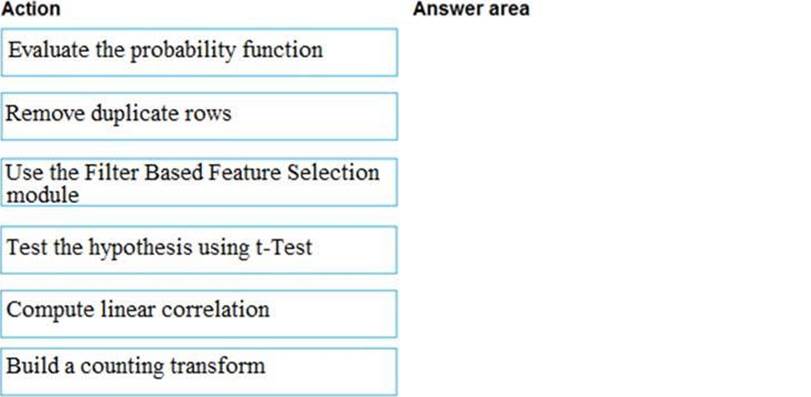Click the word 'duplicate' in second action
The width and height of the screenshot is (811, 397).
(135, 114)
